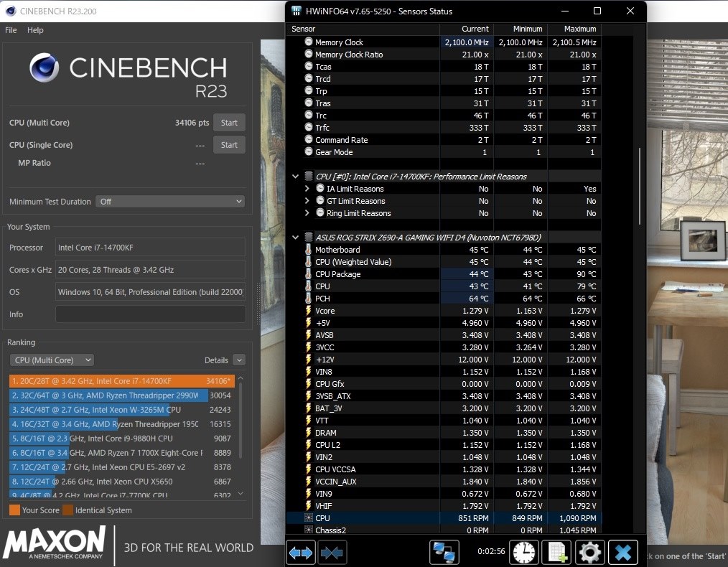
Task: Click the Sensor column header in HWiNFO
Action: point(363,29)
